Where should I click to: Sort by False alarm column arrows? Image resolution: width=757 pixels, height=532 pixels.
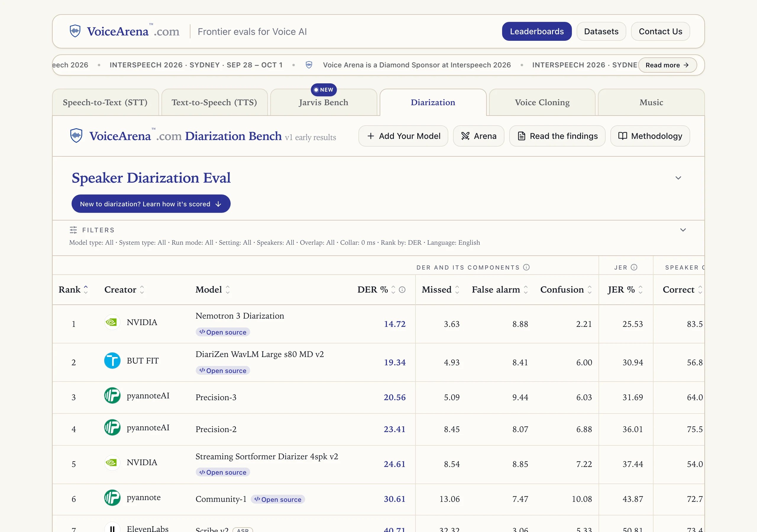[x=526, y=290]
